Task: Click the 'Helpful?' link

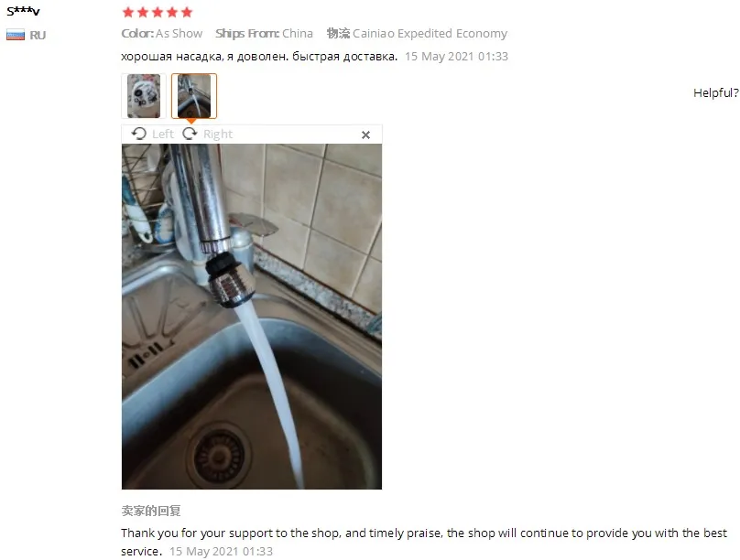Action: [716, 92]
